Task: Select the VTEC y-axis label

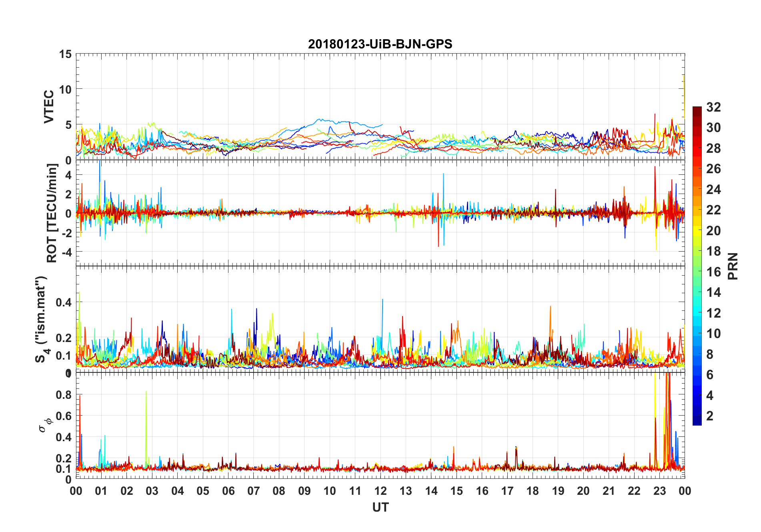Action: pyautogui.click(x=49, y=106)
